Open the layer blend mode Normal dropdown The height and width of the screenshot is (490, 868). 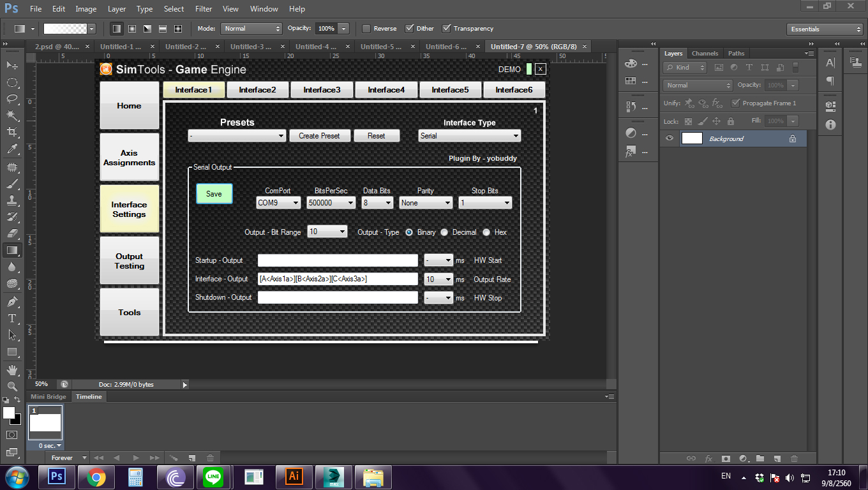(698, 85)
